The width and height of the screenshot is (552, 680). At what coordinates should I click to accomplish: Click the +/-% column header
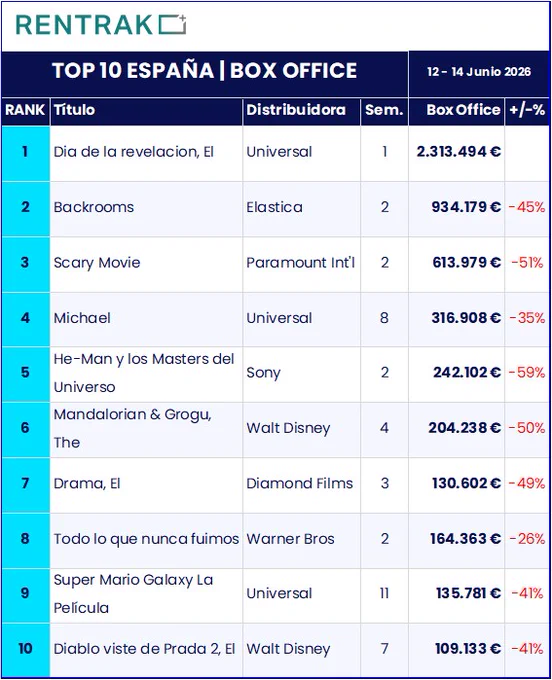point(527,110)
